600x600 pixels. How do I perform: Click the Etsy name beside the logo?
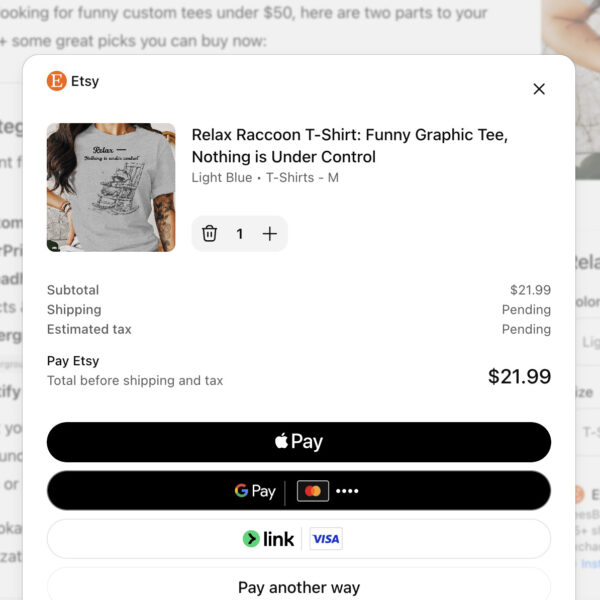[x=85, y=81]
